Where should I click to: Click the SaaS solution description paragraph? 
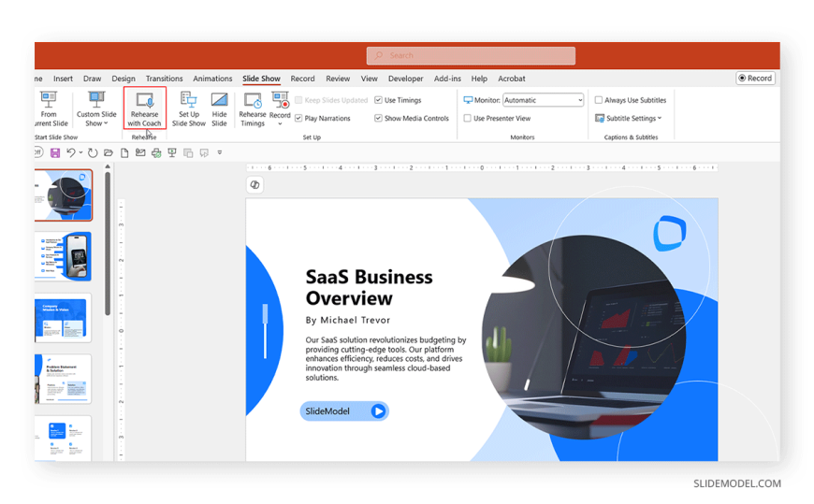coord(385,359)
